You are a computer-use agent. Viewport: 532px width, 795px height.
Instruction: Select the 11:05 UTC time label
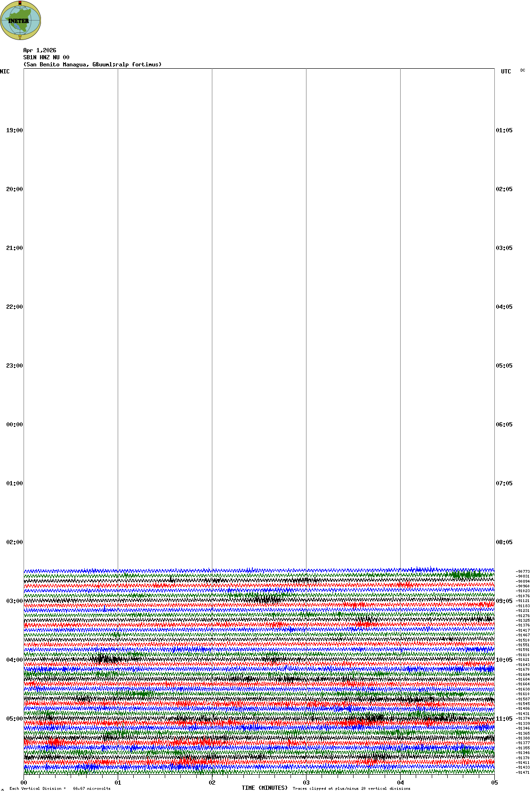504,719
